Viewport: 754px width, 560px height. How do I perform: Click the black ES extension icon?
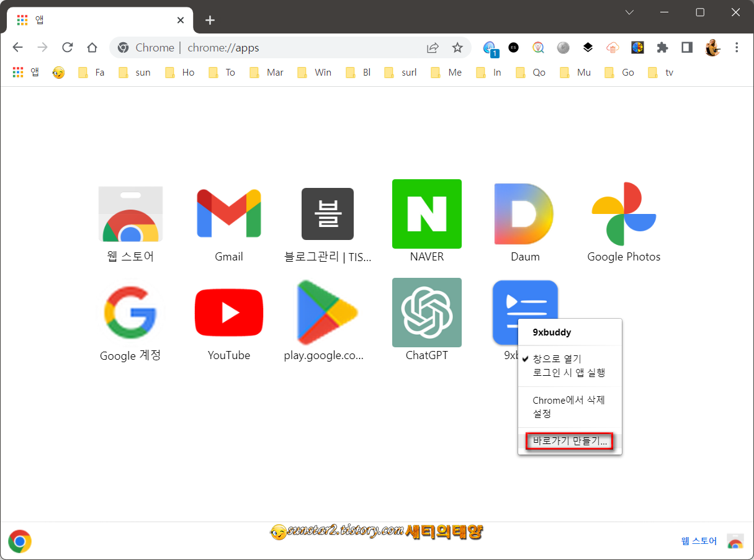click(x=513, y=48)
